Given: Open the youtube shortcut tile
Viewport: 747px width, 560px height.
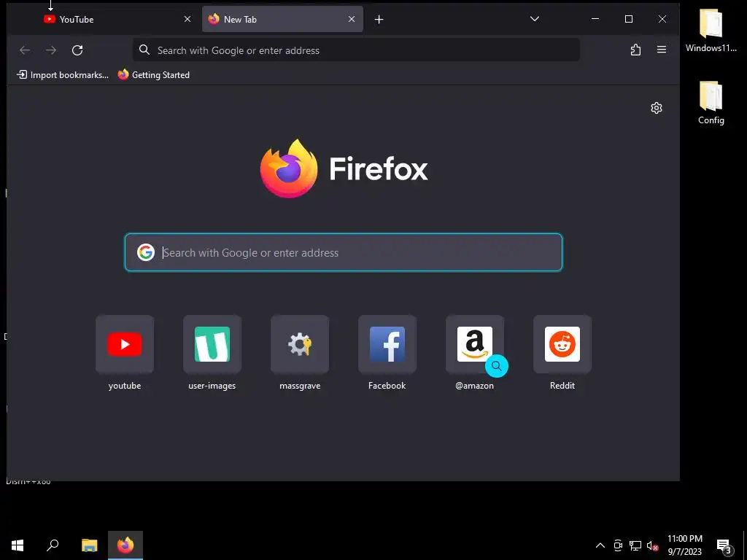Looking at the screenshot, I should (124, 344).
